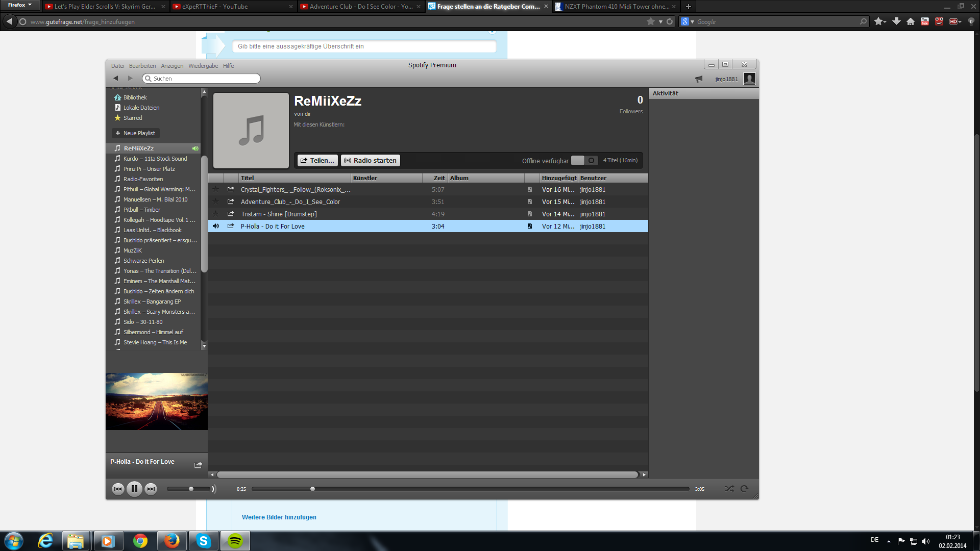Click Weitere Bilder hinzufügen link

279,517
